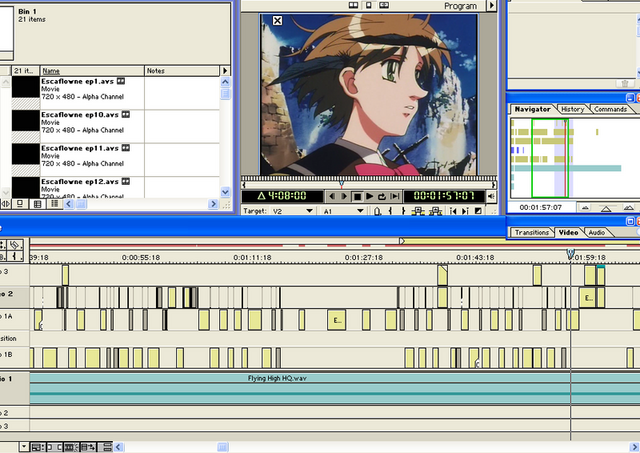Switch the Bin to list view

coord(54,204)
